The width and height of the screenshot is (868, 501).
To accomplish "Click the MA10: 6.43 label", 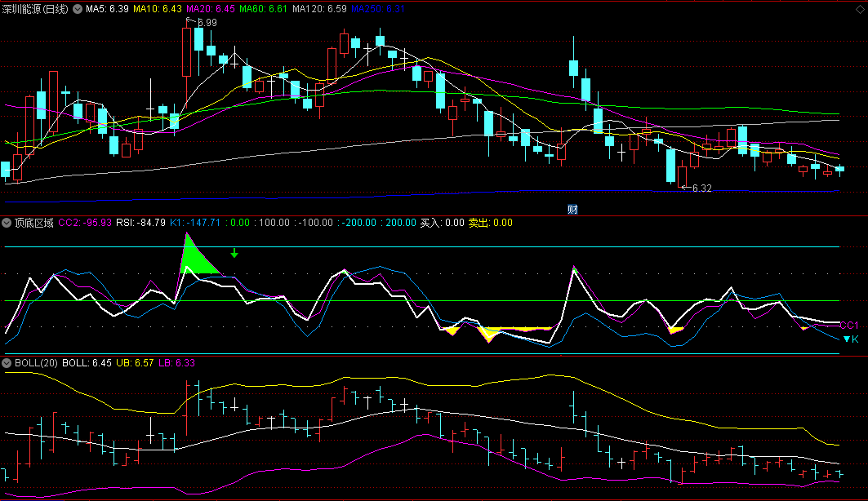I will point(158,9).
